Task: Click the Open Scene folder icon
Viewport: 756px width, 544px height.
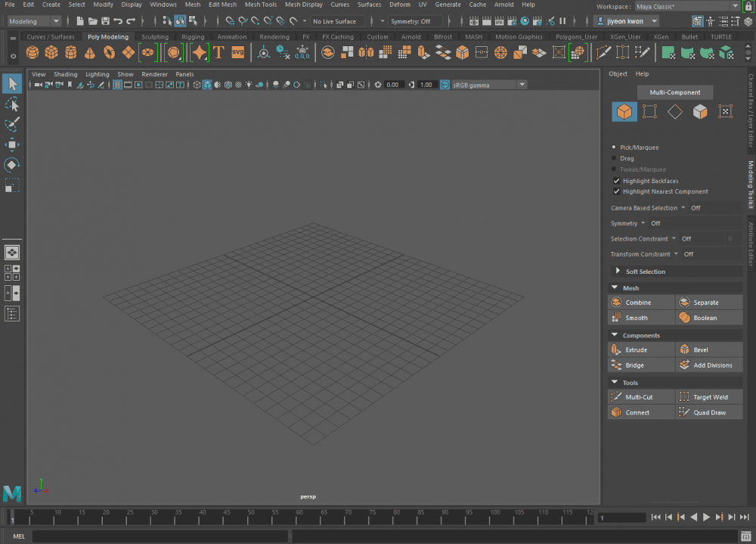Action: (93, 21)
